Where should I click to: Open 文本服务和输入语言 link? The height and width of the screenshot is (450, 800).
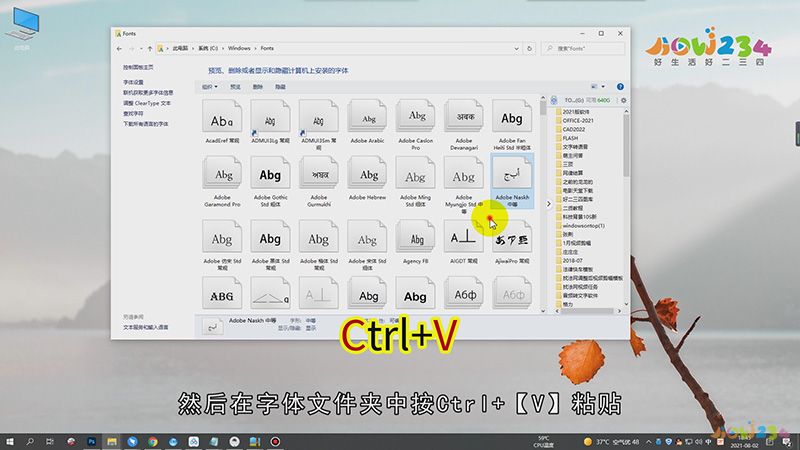point(145,328)
